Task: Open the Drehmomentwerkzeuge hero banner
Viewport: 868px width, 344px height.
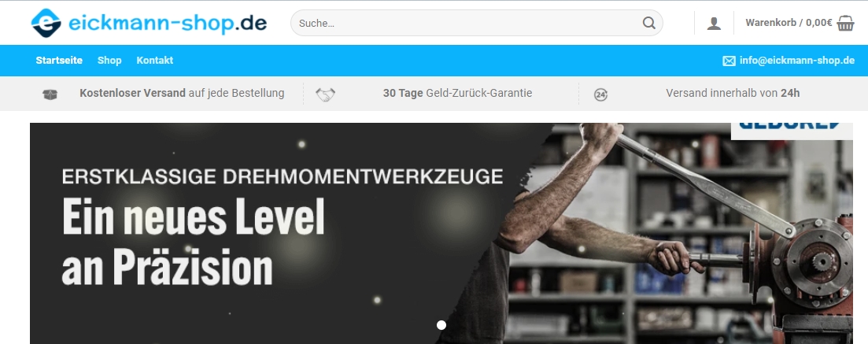Action: coord(441,233)
